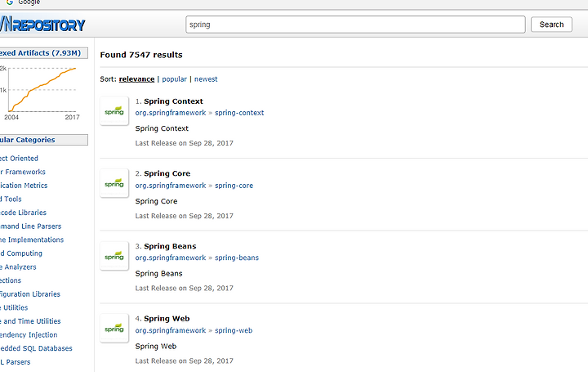Open the Spring Web result title
This screenshot has height=372, width=588.
coord(167,319)
